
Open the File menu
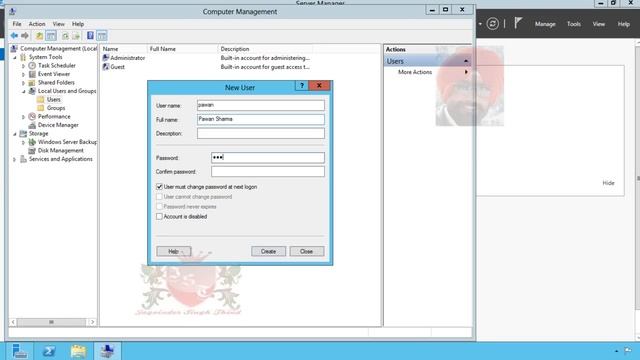point(17,24)
